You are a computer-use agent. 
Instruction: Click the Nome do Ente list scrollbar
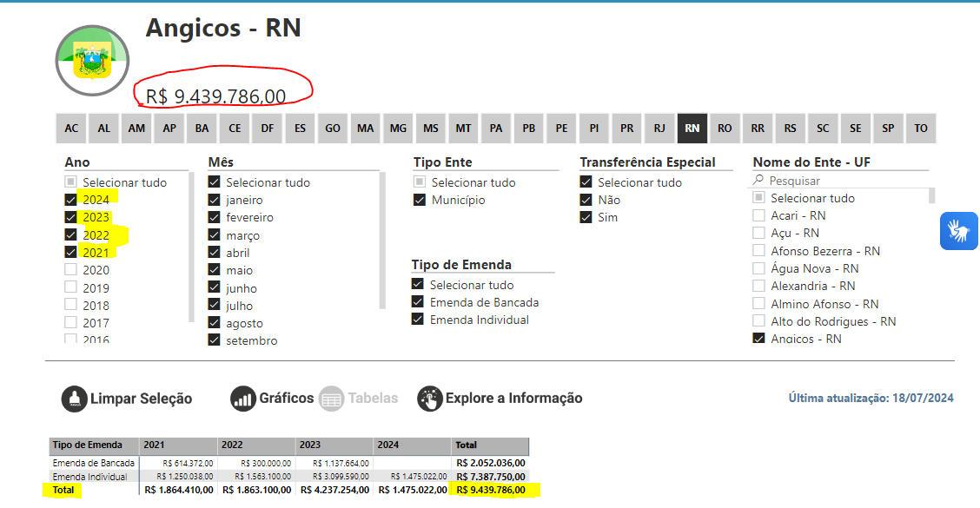(932, 195)
